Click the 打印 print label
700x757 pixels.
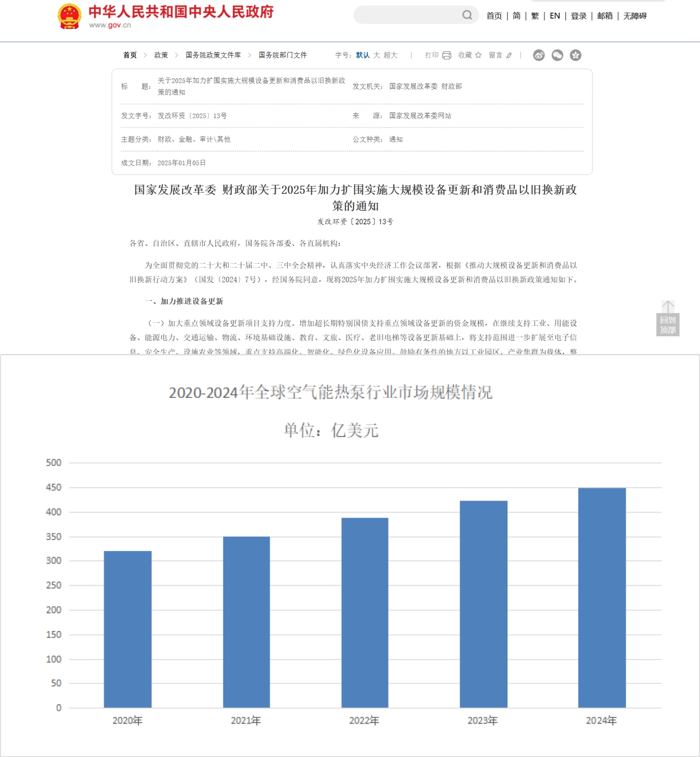coord(432,55)
